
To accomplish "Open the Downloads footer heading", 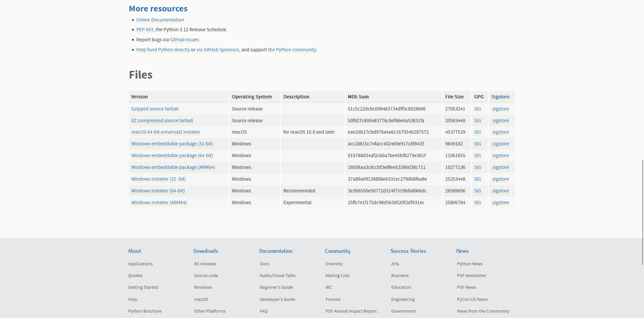I will (x=206, y=251).
